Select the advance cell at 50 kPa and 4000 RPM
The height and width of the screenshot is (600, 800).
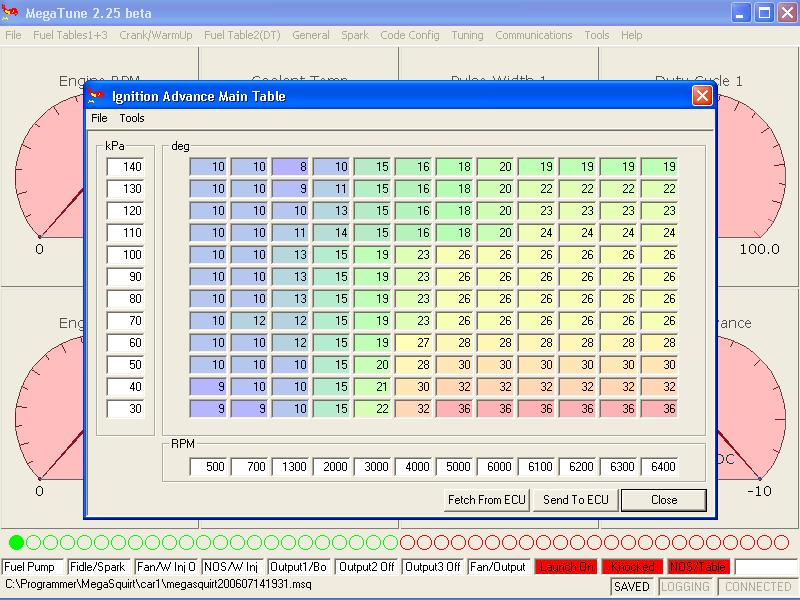pos(413,365)
